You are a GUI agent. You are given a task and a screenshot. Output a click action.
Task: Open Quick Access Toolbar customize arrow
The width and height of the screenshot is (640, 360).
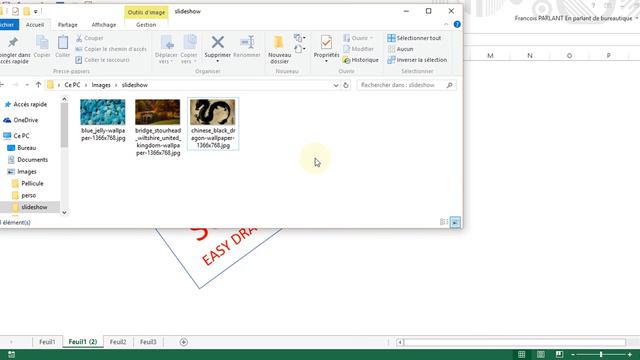click(36, 11)
